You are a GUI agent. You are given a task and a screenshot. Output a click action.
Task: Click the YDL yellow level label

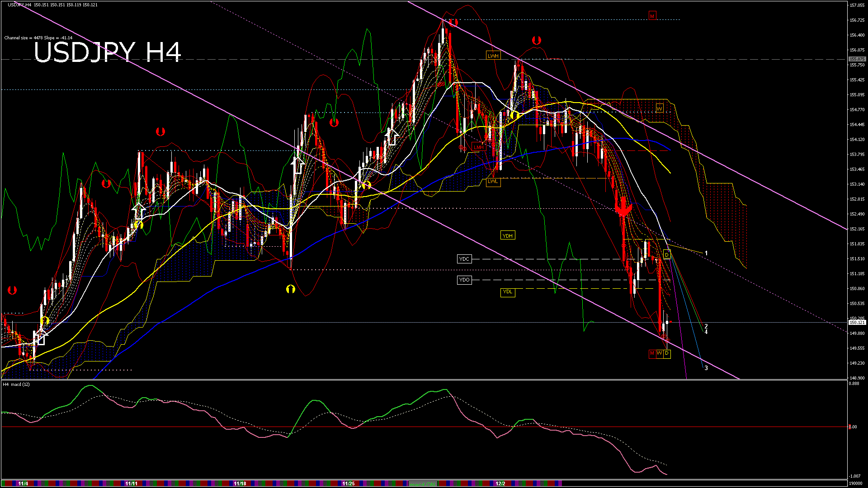click(x=508, y=292)
